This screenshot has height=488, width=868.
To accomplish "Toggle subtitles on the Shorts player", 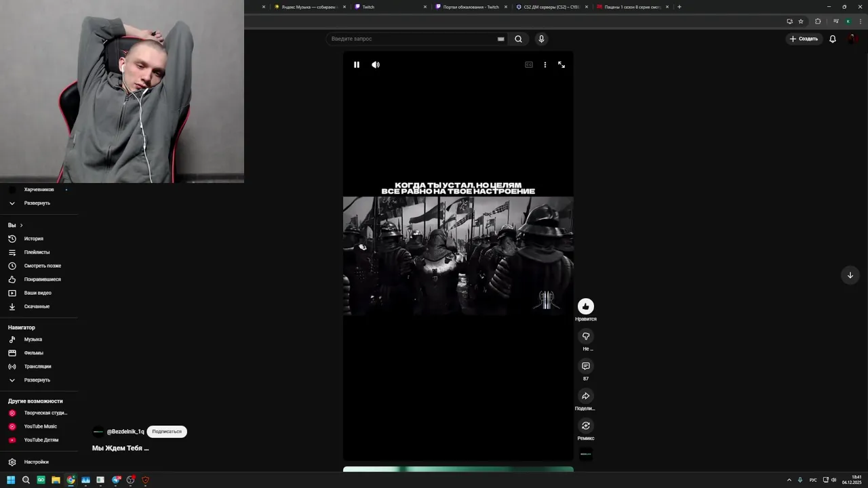I will click(x=529, y=65).
